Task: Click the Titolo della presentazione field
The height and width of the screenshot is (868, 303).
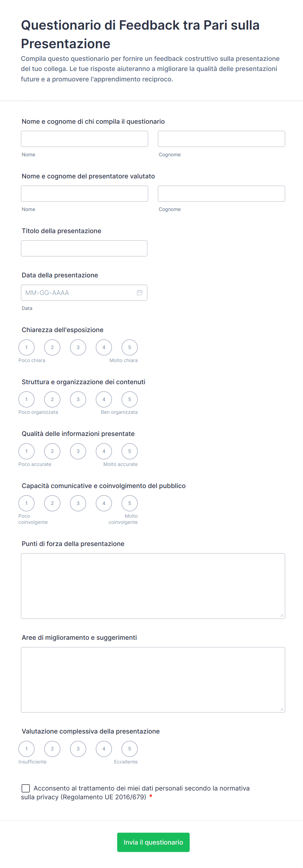Action: pyautogui.click(x=84, y=248)
